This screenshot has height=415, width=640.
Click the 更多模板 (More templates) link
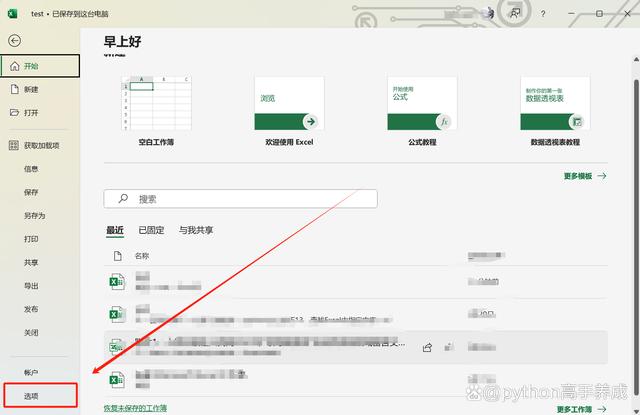pyautogui.click(x=585, y=176)
